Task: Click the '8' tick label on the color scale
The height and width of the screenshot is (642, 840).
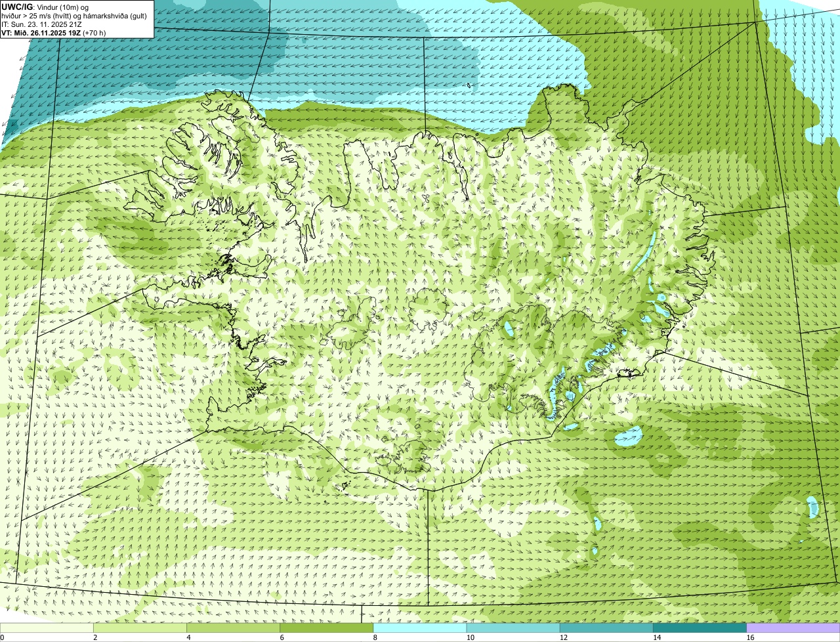Action: [375, 637]
